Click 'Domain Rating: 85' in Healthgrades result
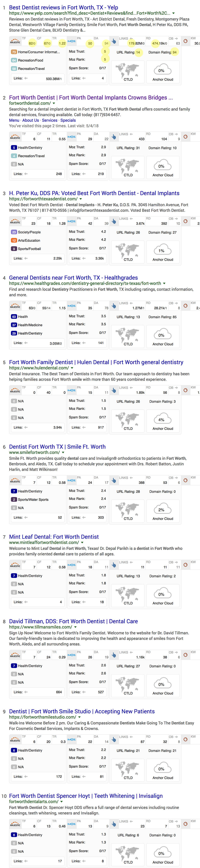The height and width of the screenshot is (868, 200). pos(162,317)
